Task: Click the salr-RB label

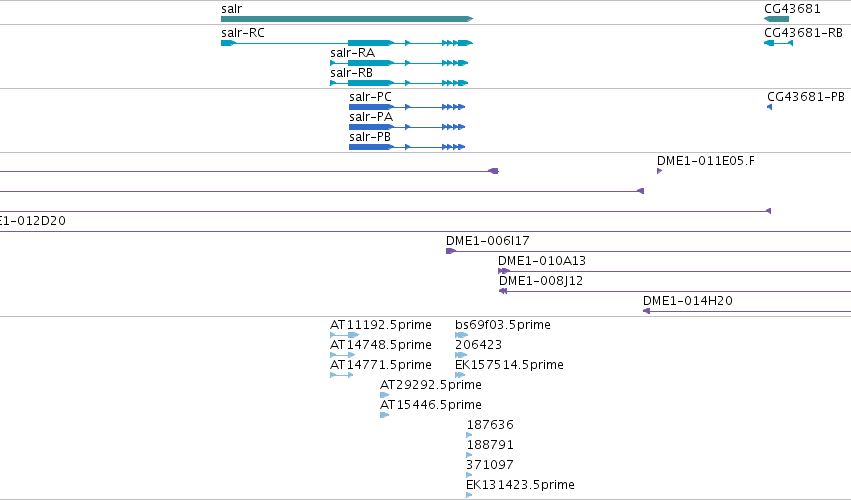Action: coord(351,73)
